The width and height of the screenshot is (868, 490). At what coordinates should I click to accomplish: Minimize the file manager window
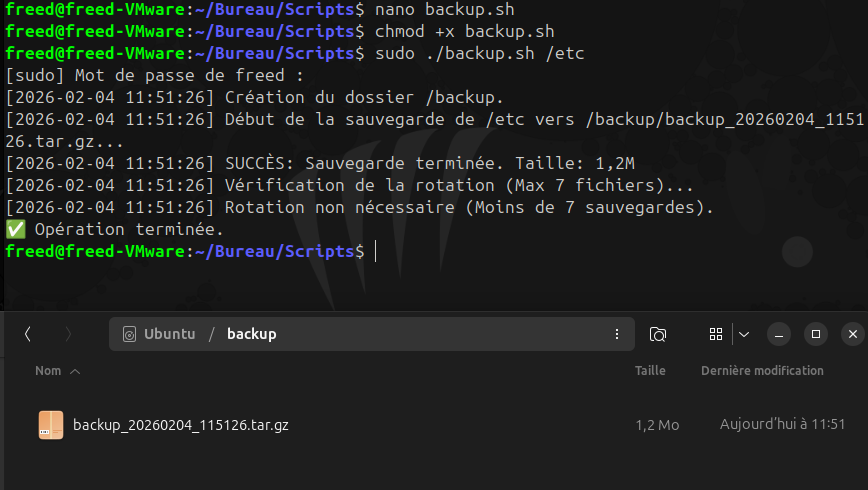click(780, 334)
